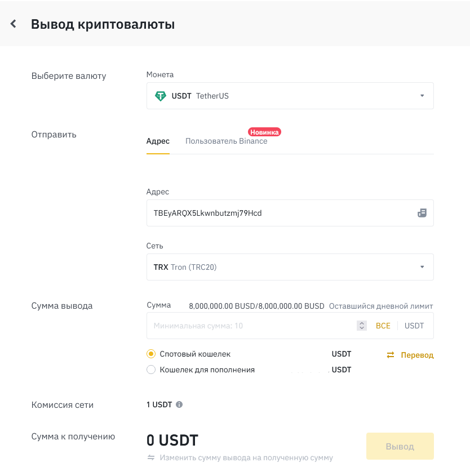Switch to the Адрес tab
This screenshot has width=470, height=476.
click(x=158, y=141)
